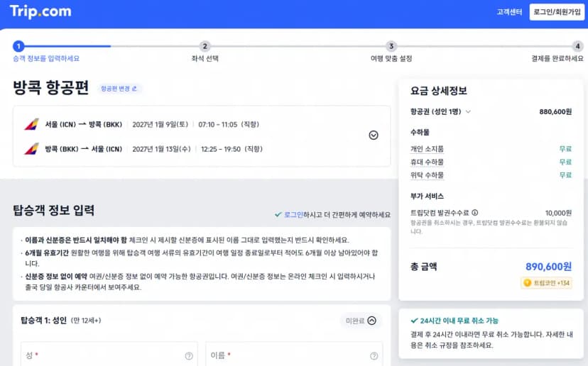The width and height of the screenshot is (588, 366).
Task: Click help icon in 이름 field
Action: pyautogui.click(x=374, y=356)
